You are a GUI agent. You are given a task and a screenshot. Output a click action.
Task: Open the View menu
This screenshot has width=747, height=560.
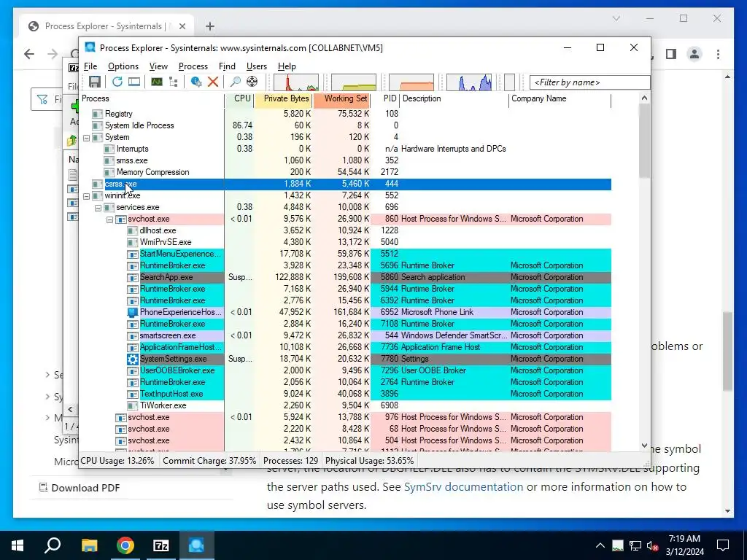[158, 66]
